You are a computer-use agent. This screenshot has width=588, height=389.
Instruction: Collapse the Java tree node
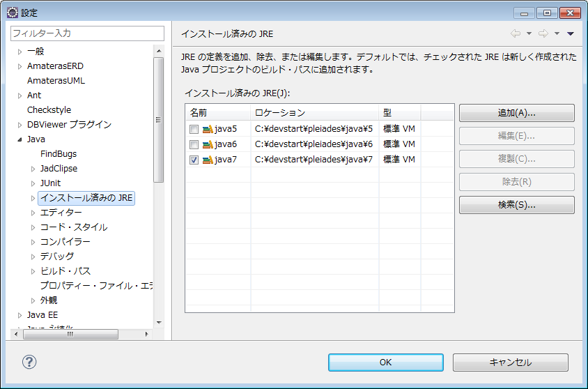pyautogui.click(x=20, y=139)
